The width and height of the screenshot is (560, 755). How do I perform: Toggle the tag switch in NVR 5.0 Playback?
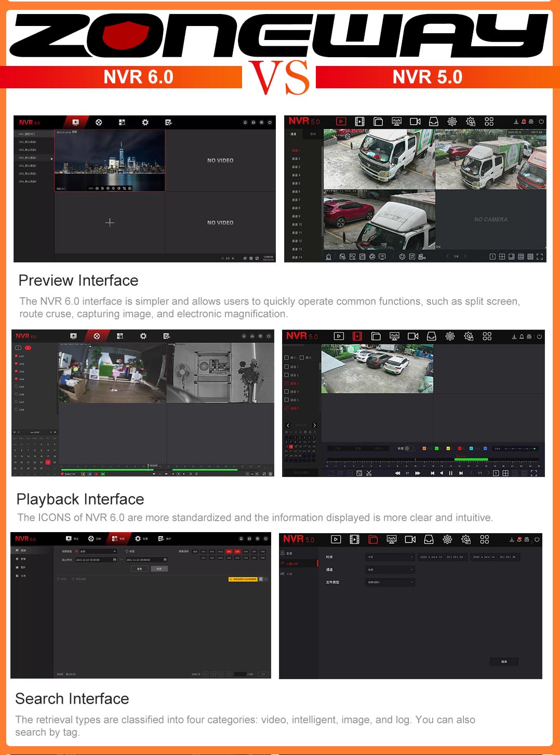pyautogui.click(x=409, y=448)
